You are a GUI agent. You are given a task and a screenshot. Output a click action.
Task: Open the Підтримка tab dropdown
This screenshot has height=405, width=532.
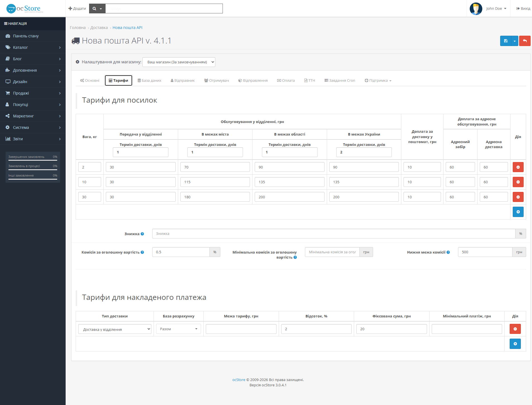point(378,81)
